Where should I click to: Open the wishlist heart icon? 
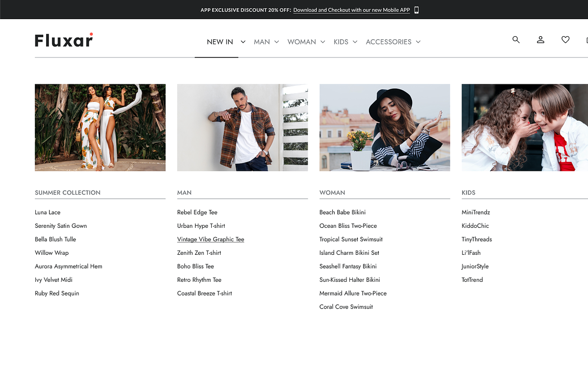pos(565,40)
